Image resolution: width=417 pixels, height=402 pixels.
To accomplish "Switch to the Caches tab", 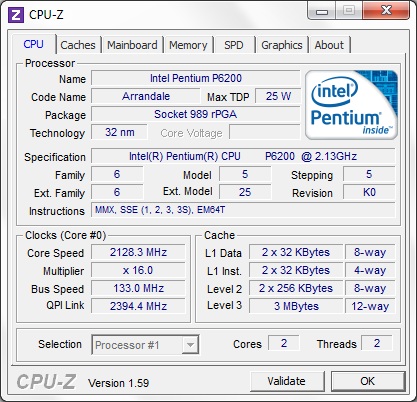I will 78,45.
